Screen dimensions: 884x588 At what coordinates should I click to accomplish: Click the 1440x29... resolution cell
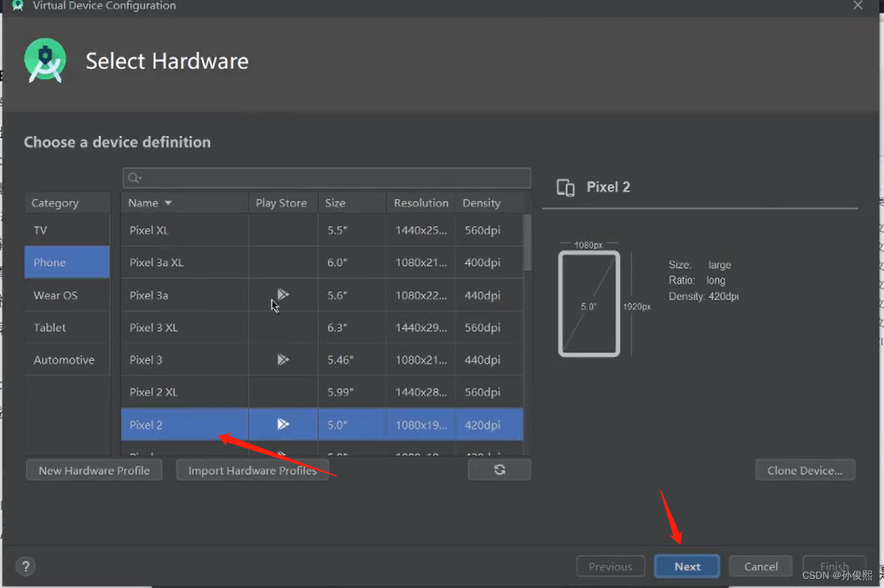pyautogui.click(x=421, y=327)
